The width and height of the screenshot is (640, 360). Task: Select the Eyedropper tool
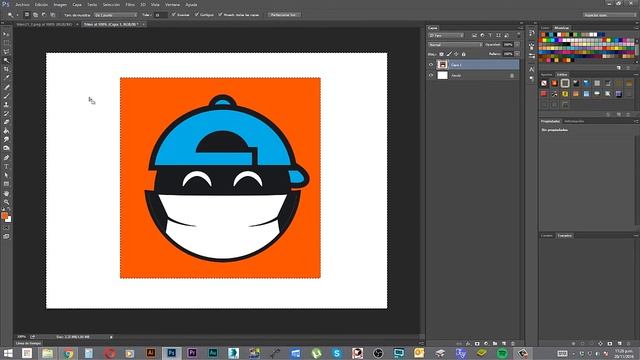6,78
